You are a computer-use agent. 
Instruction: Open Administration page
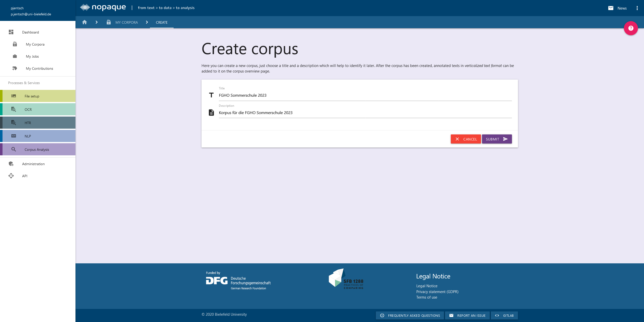[x=38, y=164]
